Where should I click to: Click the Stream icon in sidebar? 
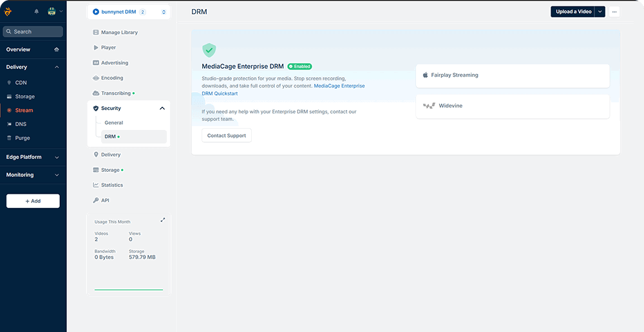pyautogui.click(x=10, y=110)
